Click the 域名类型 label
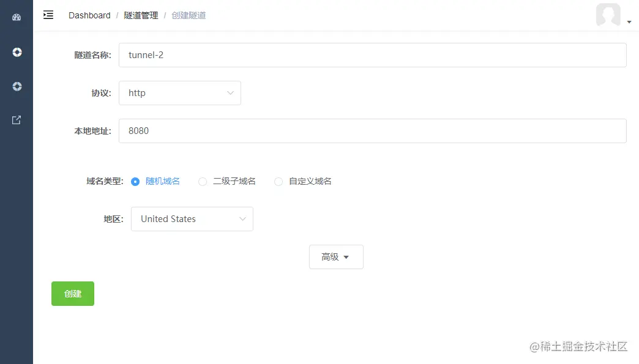Image resolution: width=639 pixels, height=364 pixels. click(105, 181)
